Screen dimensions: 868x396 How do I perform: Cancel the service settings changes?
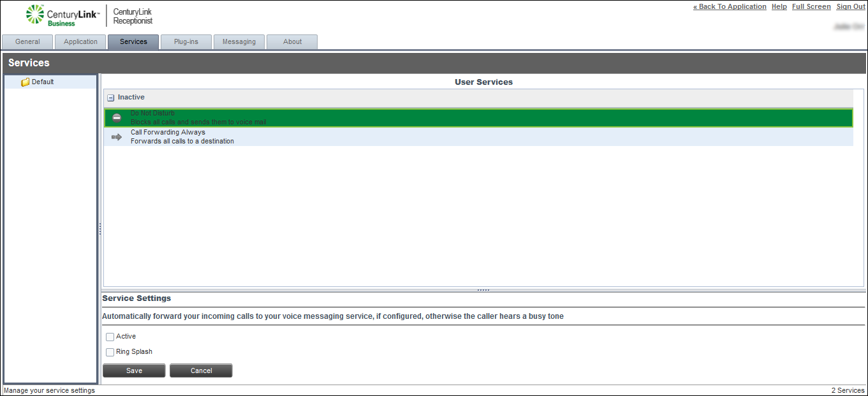(201, 370)
